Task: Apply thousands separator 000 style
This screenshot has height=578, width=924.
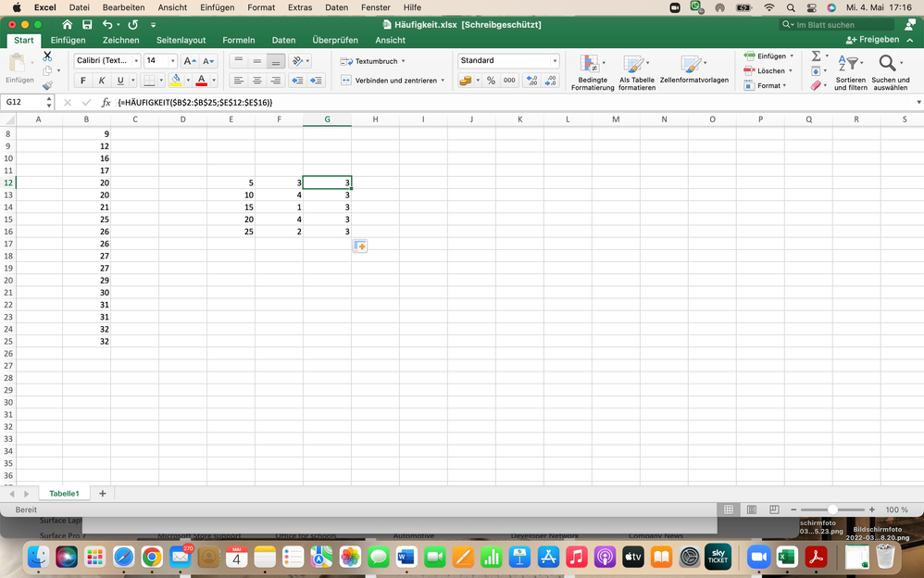Action: 510,81
